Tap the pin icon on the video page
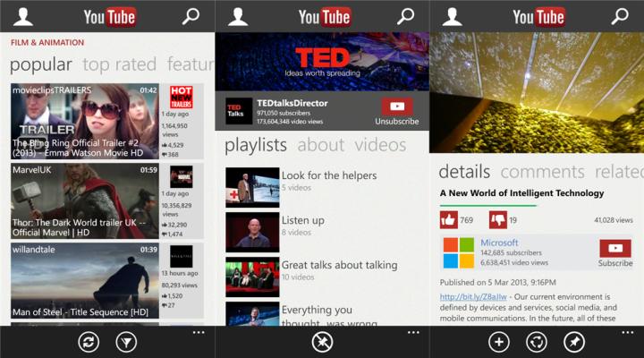This screenshot has width=644, height=358. 573,342
